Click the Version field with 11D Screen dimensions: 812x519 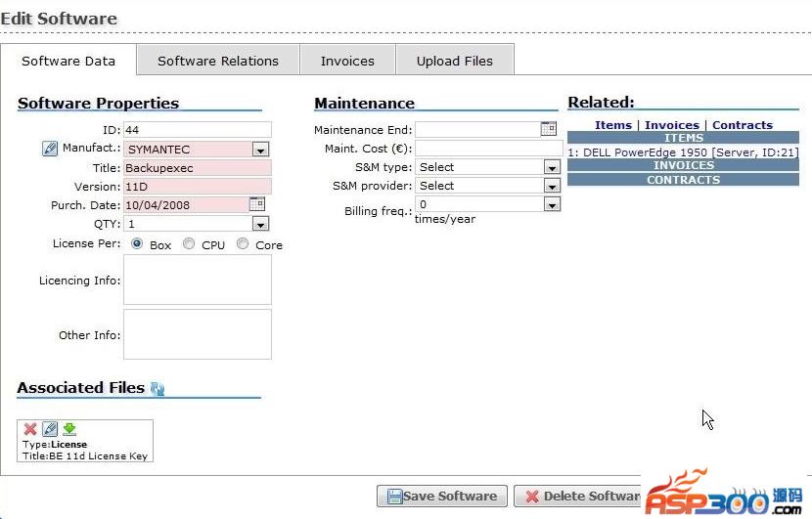tap(198, 187)
